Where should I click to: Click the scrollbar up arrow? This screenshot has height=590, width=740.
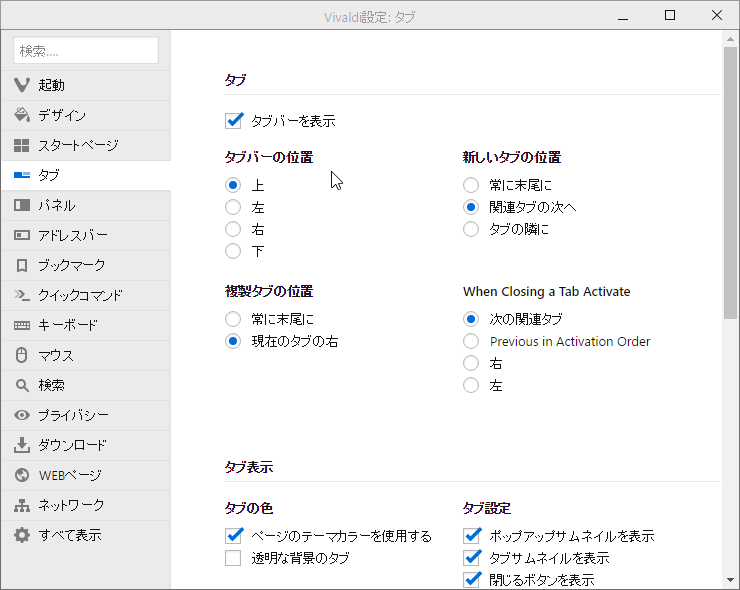[730, 39]
